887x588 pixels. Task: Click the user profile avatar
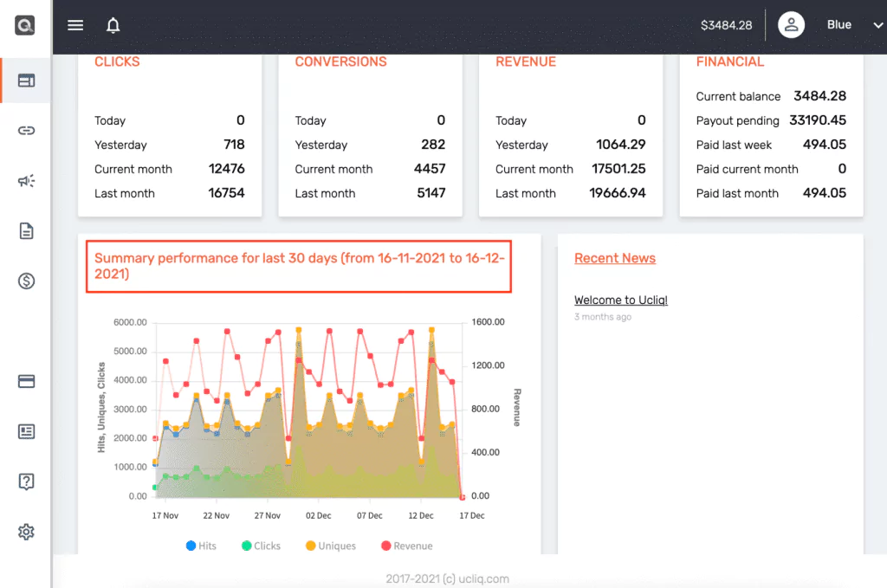(791, 25)
